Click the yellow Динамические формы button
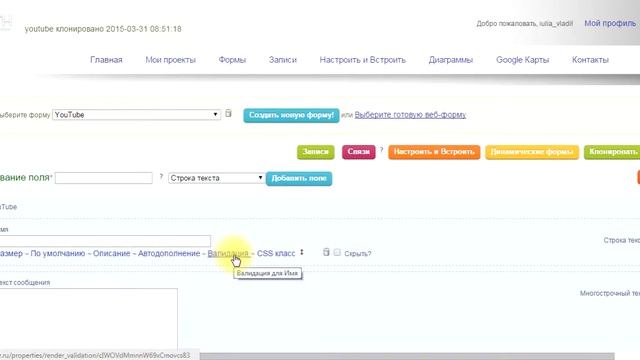Screen dimensions: 640x360 coord(532,152)
